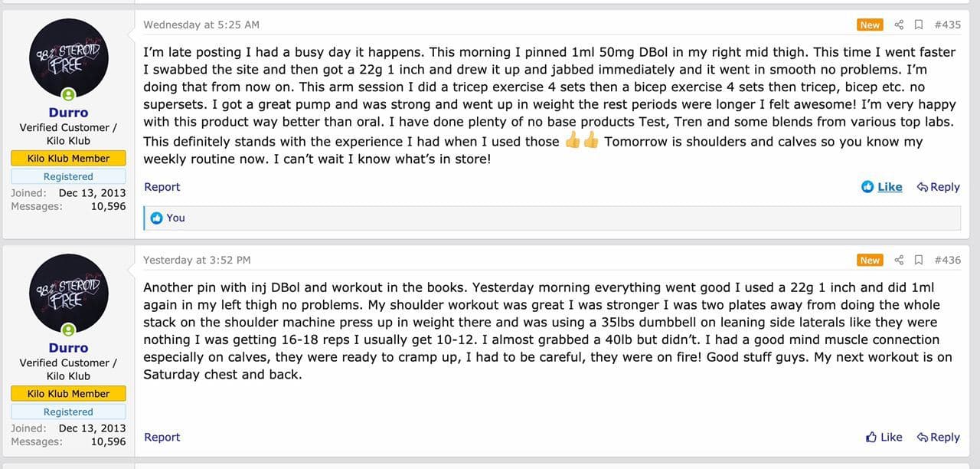The height and width of the screenshot is (469, 980).
Task: Report post #435
Action: [x=162, y=187]
